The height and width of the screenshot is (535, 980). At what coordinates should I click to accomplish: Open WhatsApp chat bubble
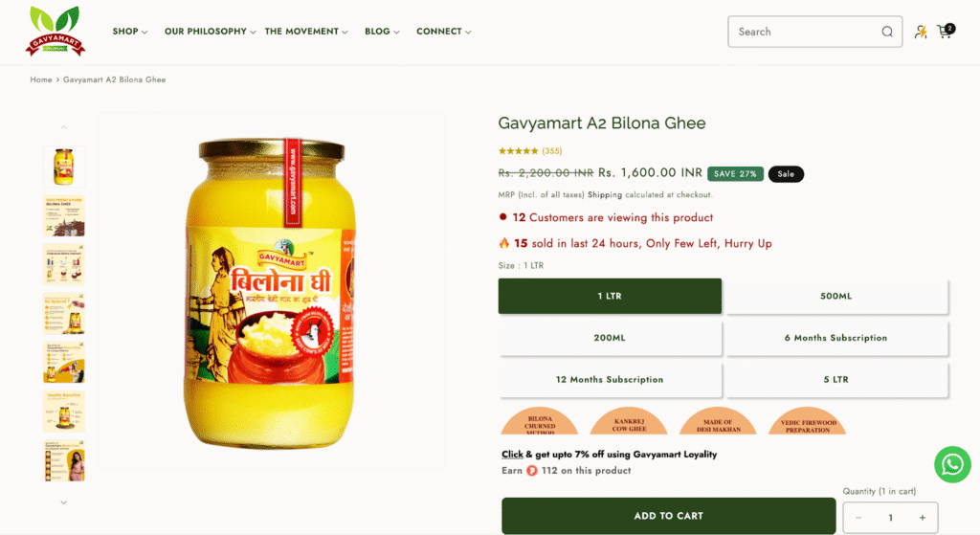(952, 464)
